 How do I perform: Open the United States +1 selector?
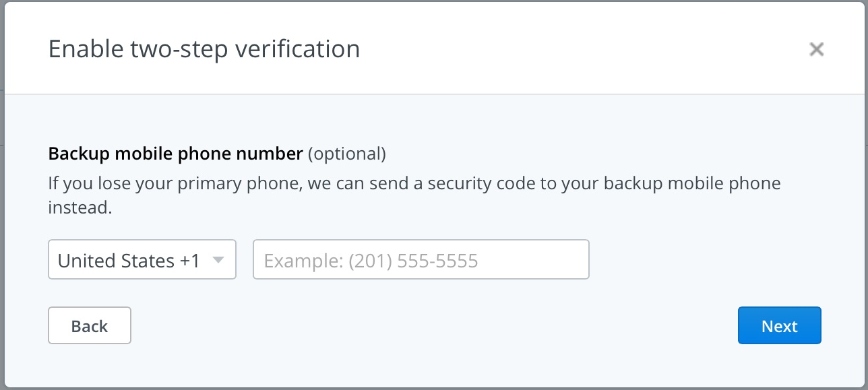click(142, 260)
